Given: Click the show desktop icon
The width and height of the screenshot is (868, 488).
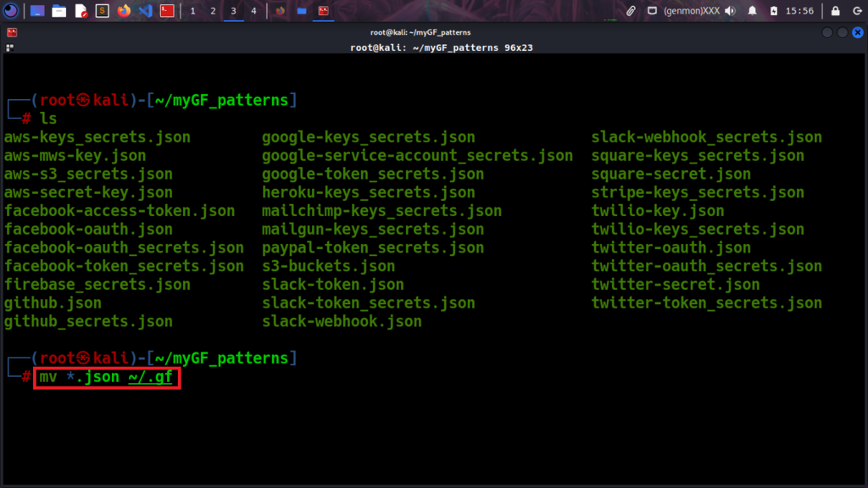Looking at the screenshot, I should click(x=37, y=11).
